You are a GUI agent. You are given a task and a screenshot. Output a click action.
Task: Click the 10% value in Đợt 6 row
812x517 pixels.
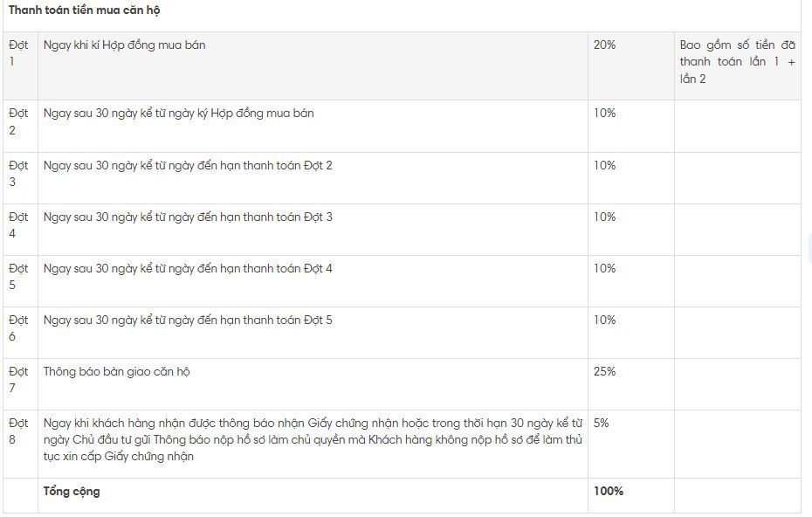604,320
